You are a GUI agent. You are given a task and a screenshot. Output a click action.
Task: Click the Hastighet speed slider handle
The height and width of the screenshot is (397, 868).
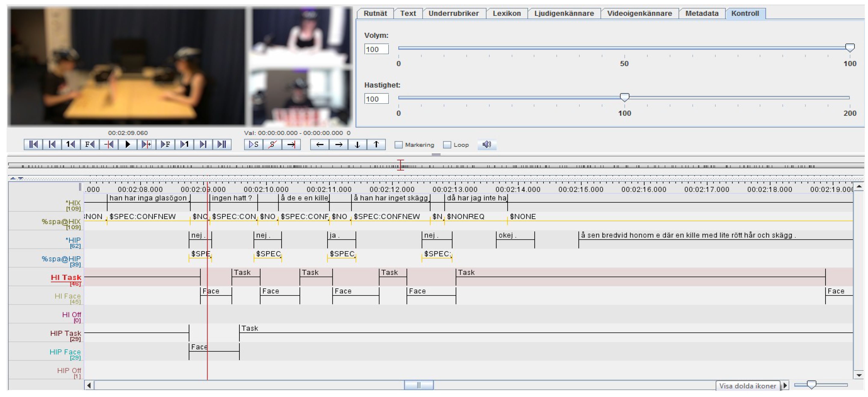click(x=624, y=97)
